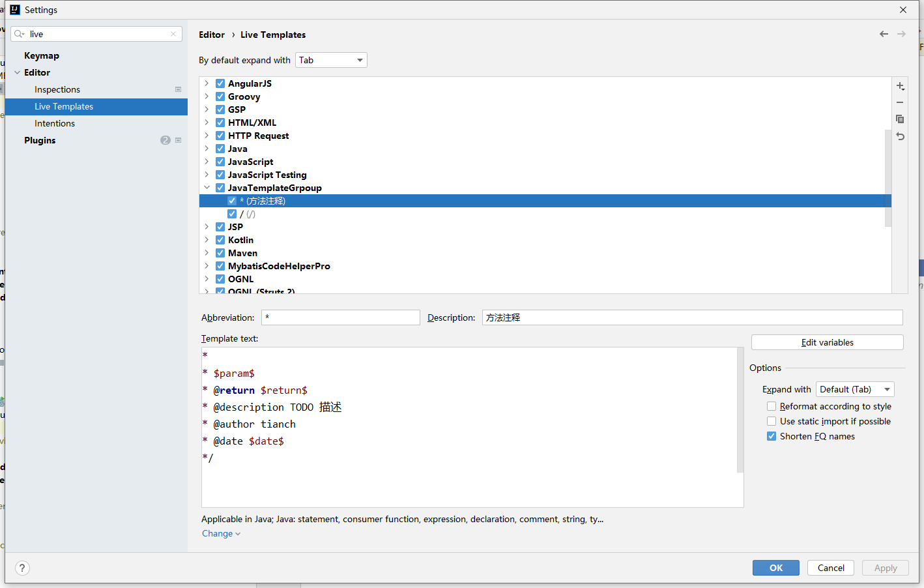Image resolution: width=924 pixels, height=588 pixels.
Task: Click the Abbreviation input field
Action: [340, 317]
